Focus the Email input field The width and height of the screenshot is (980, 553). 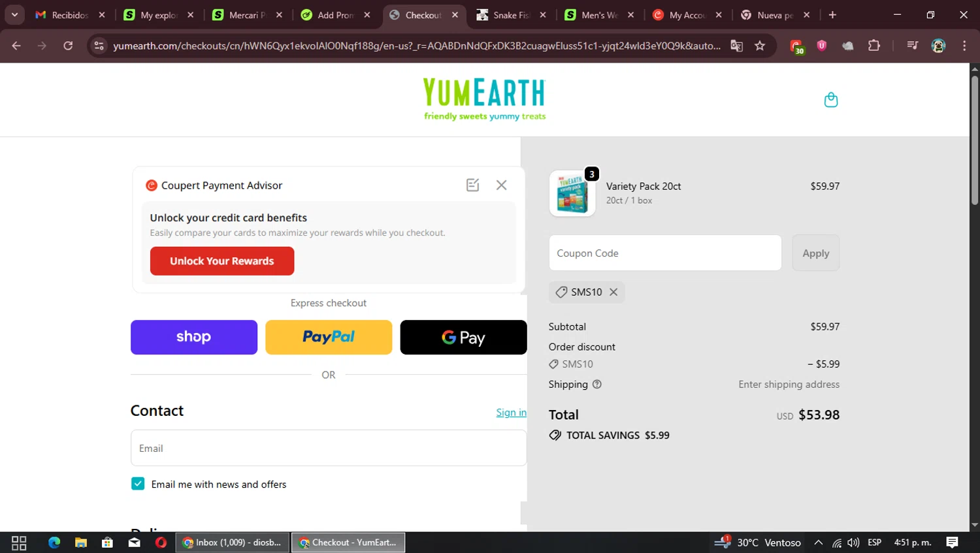point(329,448)
